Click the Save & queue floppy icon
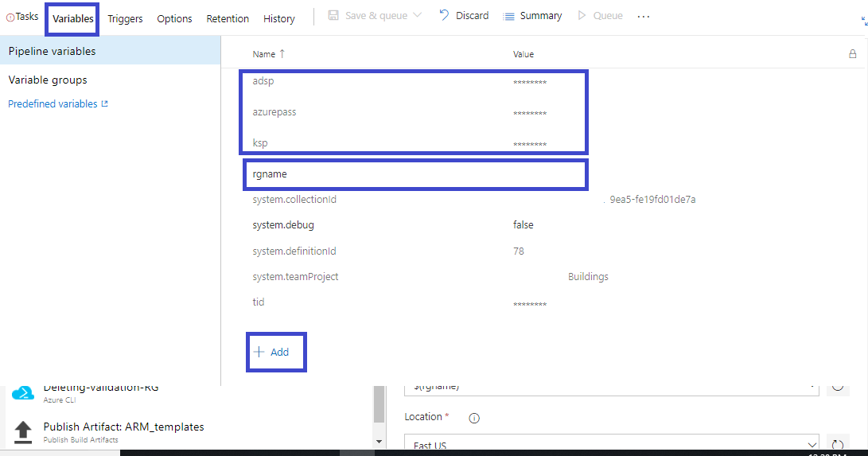868x456 pixels. [333, 15]
